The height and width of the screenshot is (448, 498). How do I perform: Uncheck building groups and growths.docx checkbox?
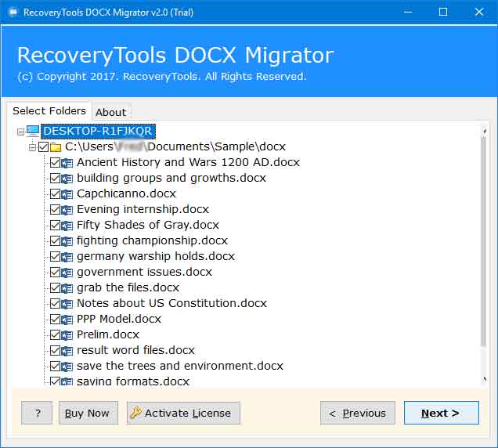pos(56,179)
